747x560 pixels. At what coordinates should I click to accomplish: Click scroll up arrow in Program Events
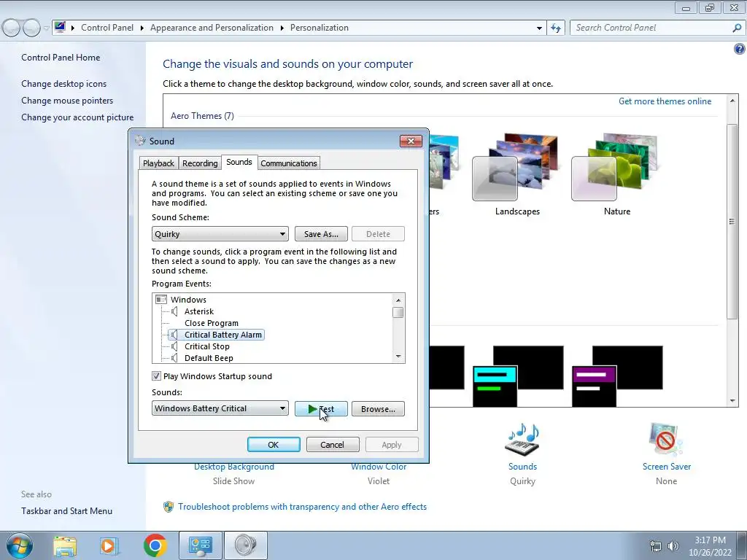pos(398,300)
